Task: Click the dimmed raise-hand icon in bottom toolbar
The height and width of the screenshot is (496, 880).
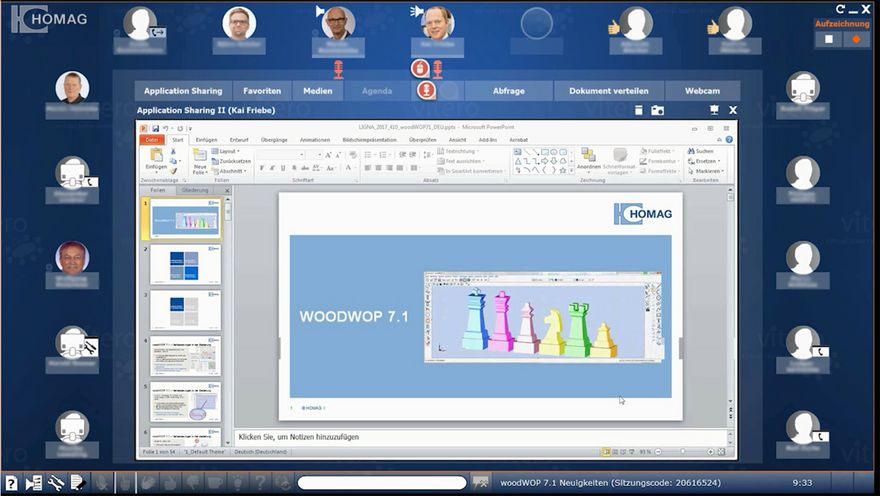Action: coord(126,483)
